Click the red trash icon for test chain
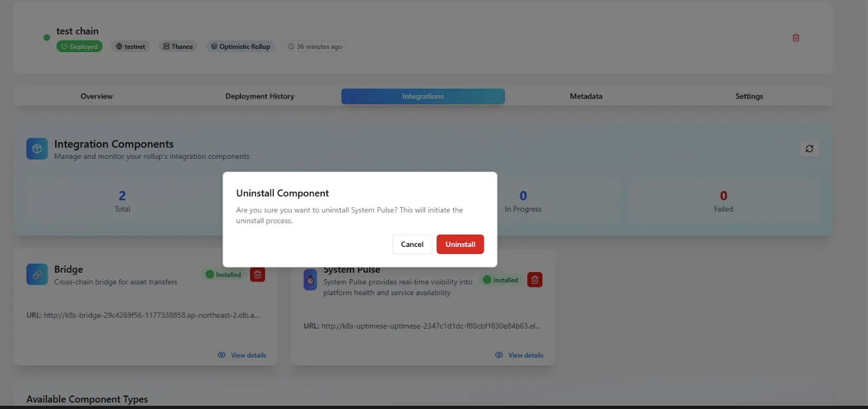Screen dimensions: 868x409 [x=796, y=38]
